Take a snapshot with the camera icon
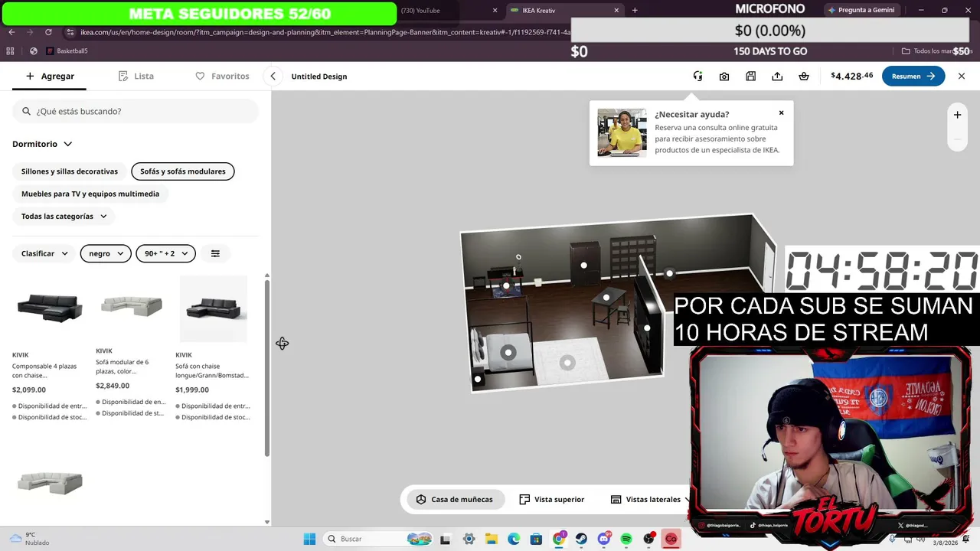 [x=724, y=77]
